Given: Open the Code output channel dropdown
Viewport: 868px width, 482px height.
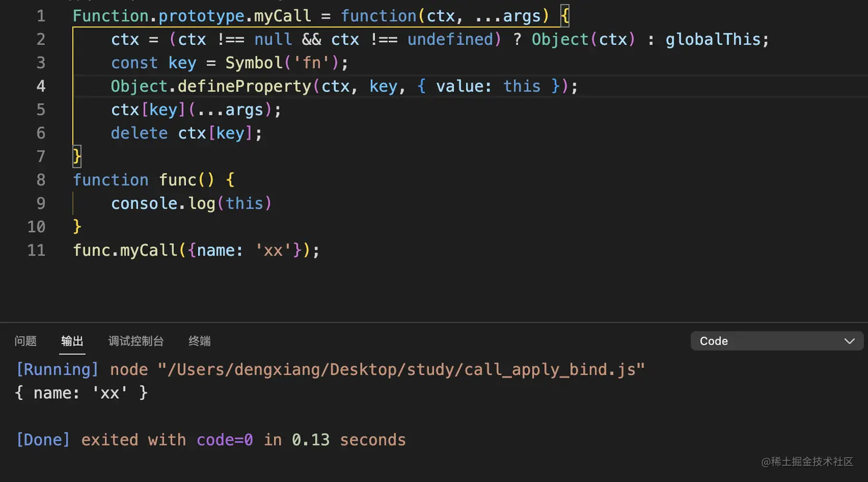Looking at the screenshot, I should 777,341.
